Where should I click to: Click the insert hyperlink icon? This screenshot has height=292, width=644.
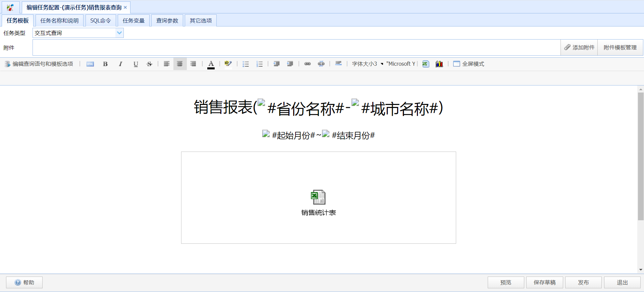click(307, 64)
